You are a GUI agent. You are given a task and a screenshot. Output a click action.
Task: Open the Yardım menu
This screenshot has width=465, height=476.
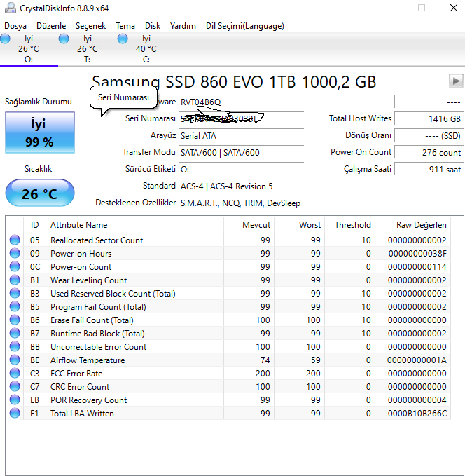coord(183,26)
